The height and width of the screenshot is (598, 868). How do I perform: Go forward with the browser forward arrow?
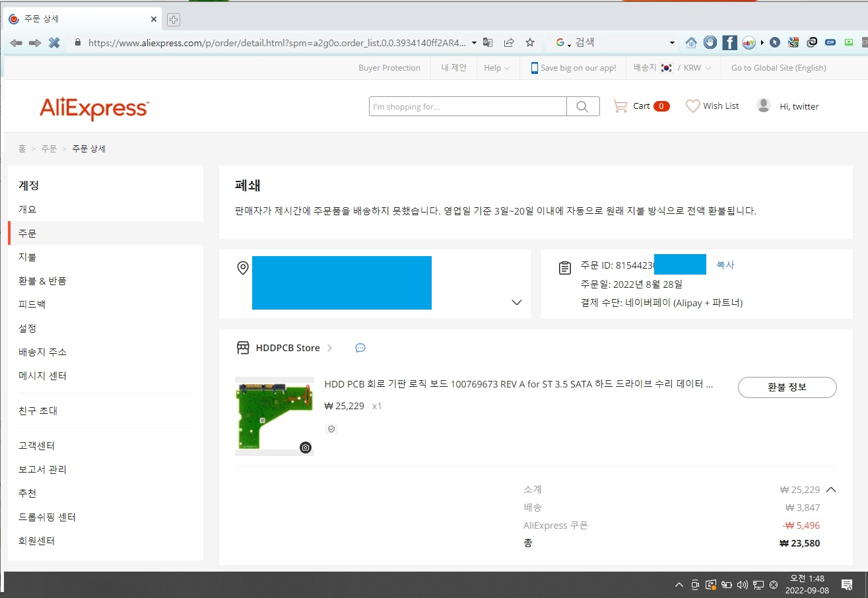coord(35,43)
